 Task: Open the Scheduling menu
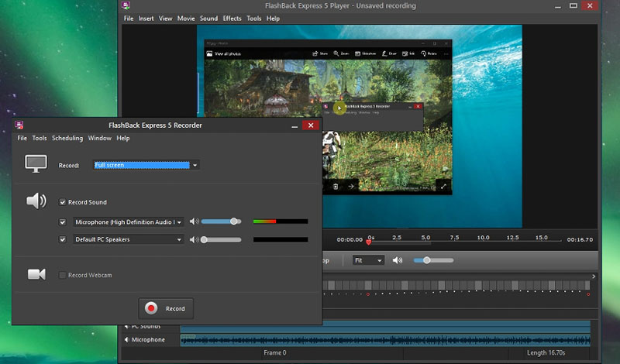pyautogui.click(x=67, y=138)
